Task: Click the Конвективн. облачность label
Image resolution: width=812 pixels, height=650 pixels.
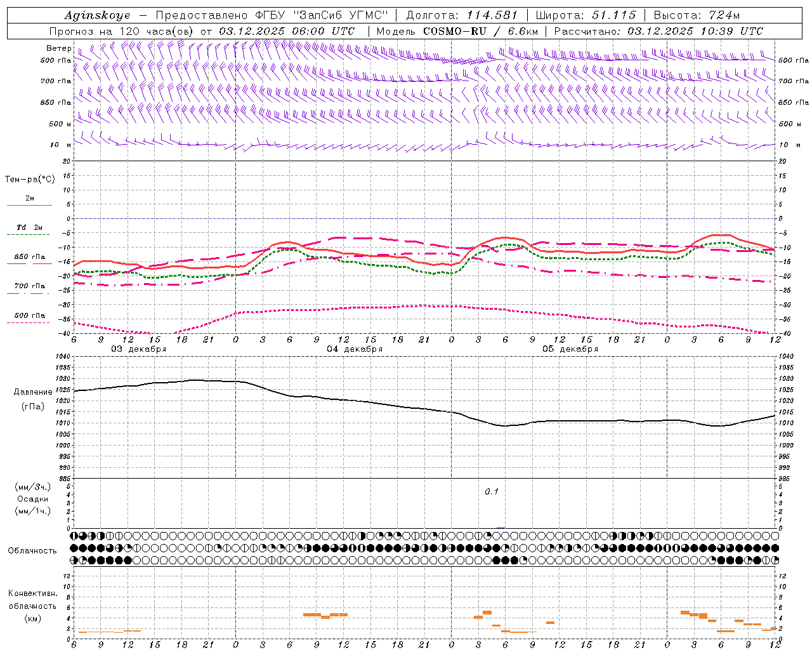Action: point(32,599)
